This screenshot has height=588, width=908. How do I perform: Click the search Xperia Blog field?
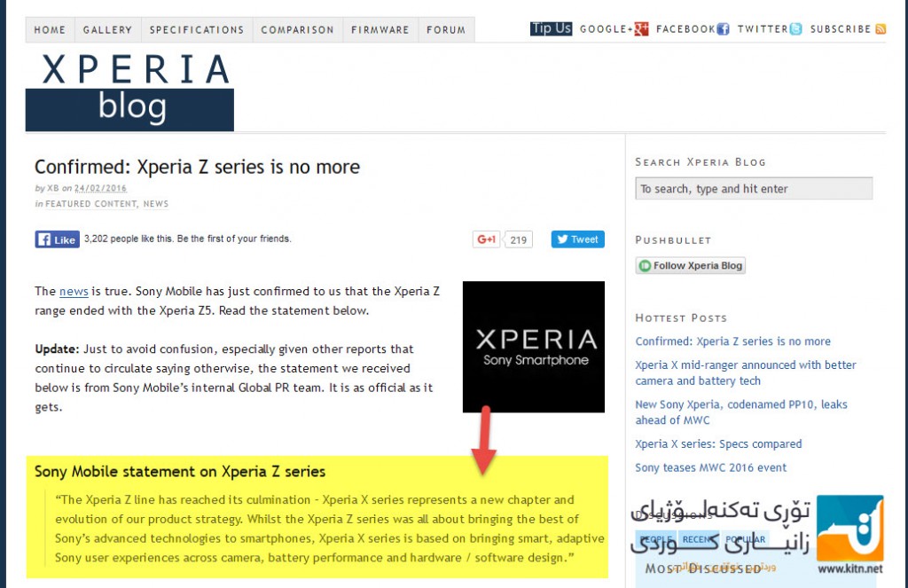coord(754,188)
